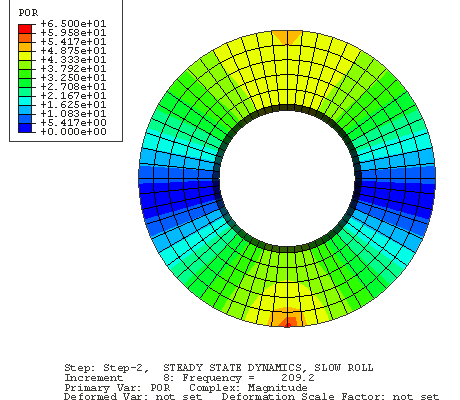The width and height of the screenshot is (460, 400).
Task: Click the cyan legend swatch near +2.167e+01
Action: click(x=25, y=101)
